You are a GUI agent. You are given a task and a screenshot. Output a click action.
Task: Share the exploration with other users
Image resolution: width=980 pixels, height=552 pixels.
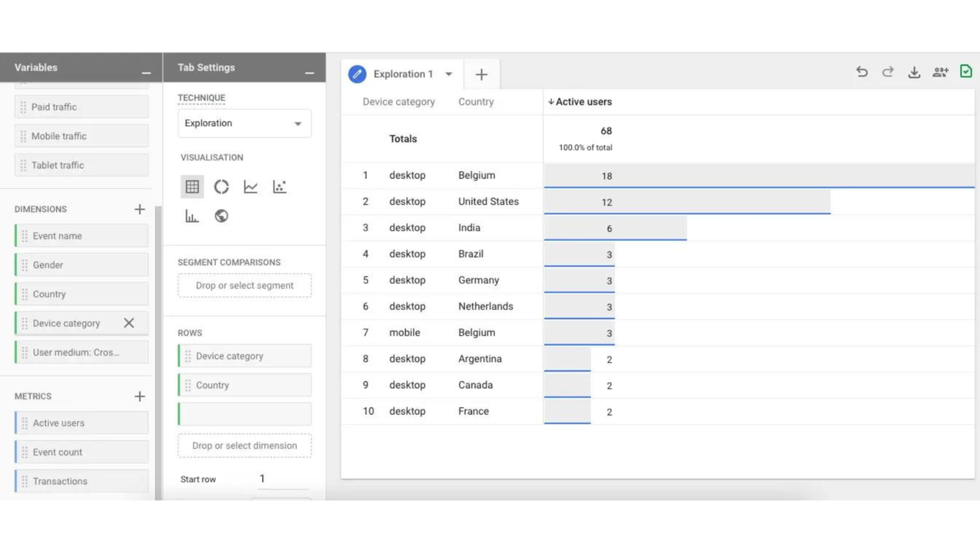point(940,72)
